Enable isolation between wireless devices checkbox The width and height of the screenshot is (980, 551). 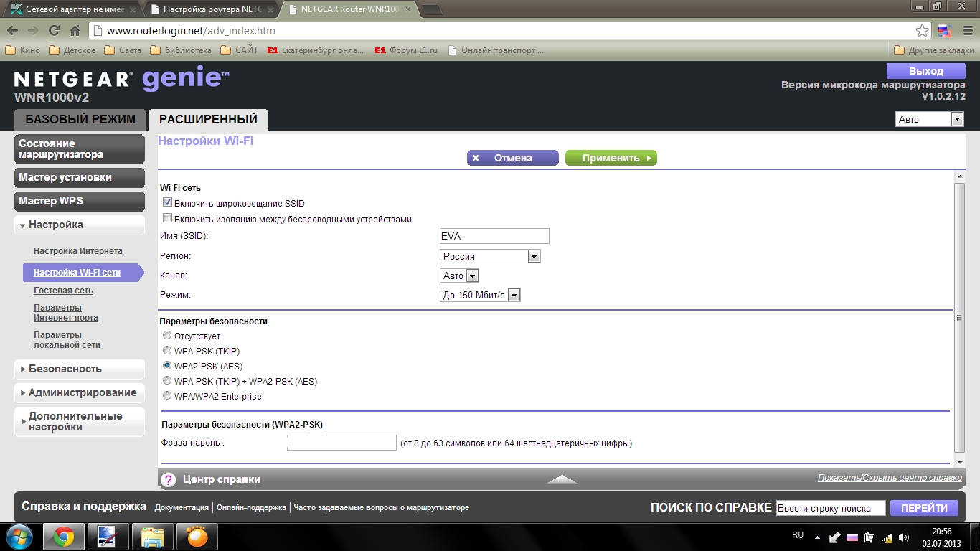(x=168, y=219)
